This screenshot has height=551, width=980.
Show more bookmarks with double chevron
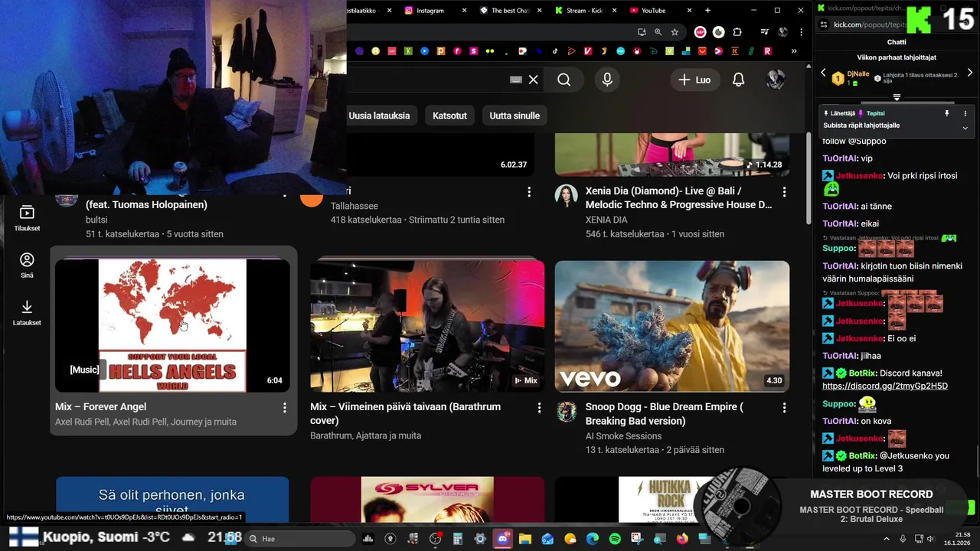coord(794,51)
